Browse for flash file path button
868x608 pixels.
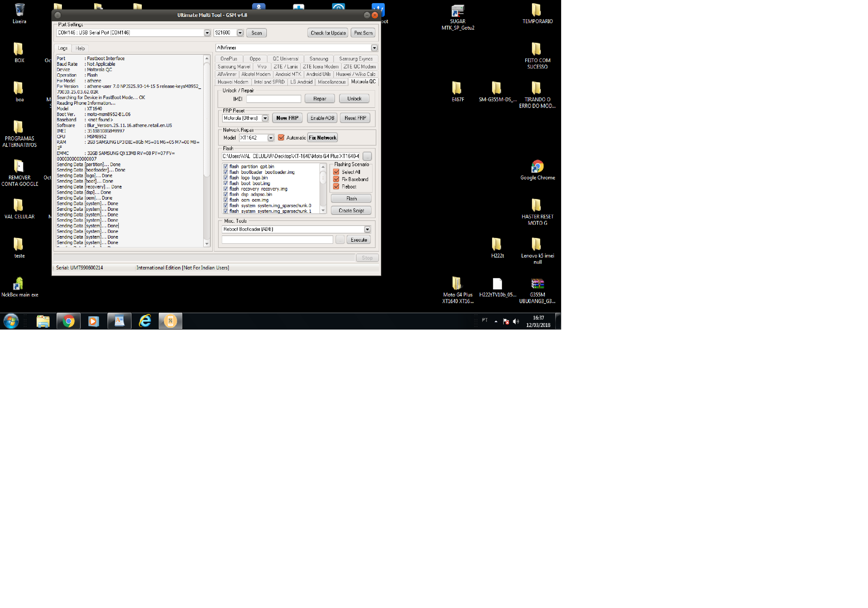367,156
